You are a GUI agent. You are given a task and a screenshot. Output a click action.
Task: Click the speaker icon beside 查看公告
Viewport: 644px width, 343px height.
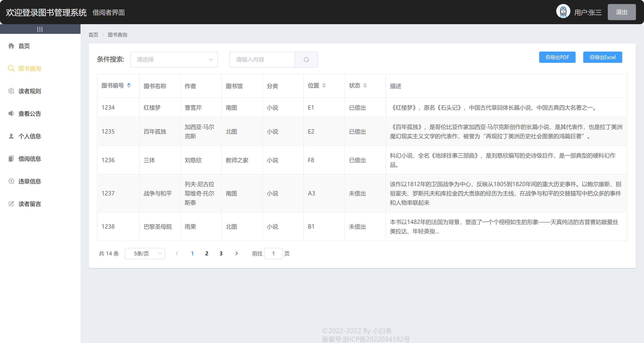(11, 114)
